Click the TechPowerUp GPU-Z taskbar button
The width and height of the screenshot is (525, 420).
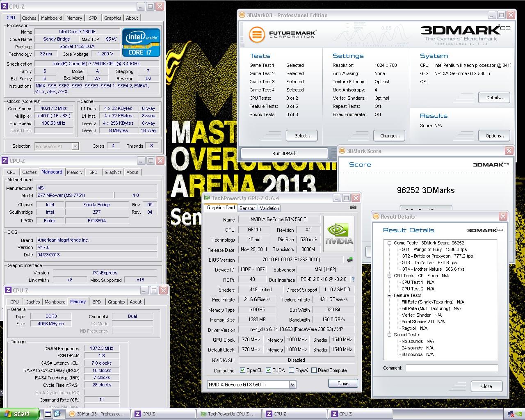point(229,414)
